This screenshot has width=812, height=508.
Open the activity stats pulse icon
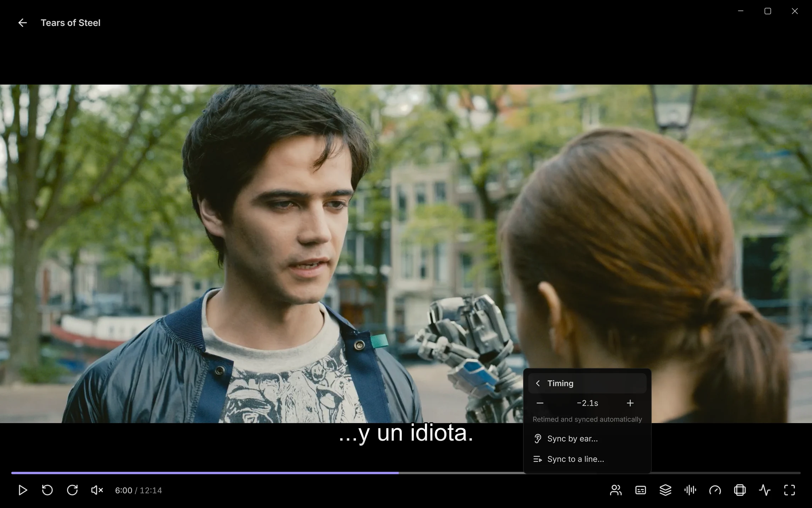[765, 490]
